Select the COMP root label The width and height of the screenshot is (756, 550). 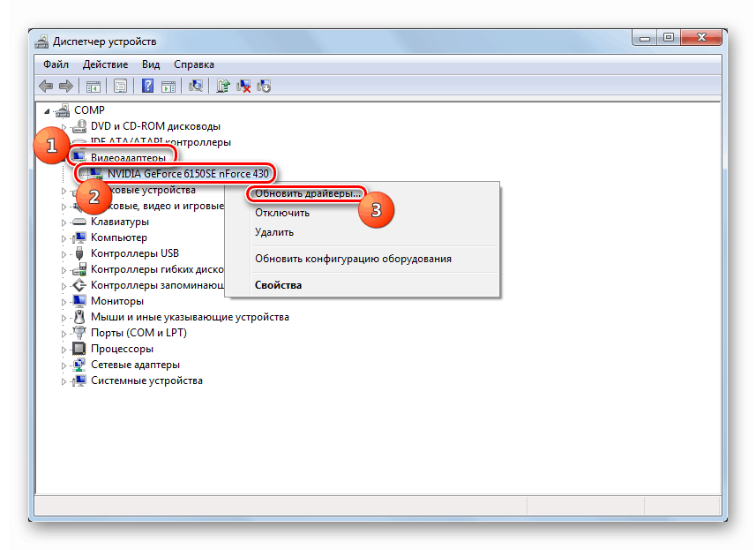coord(89,110)
